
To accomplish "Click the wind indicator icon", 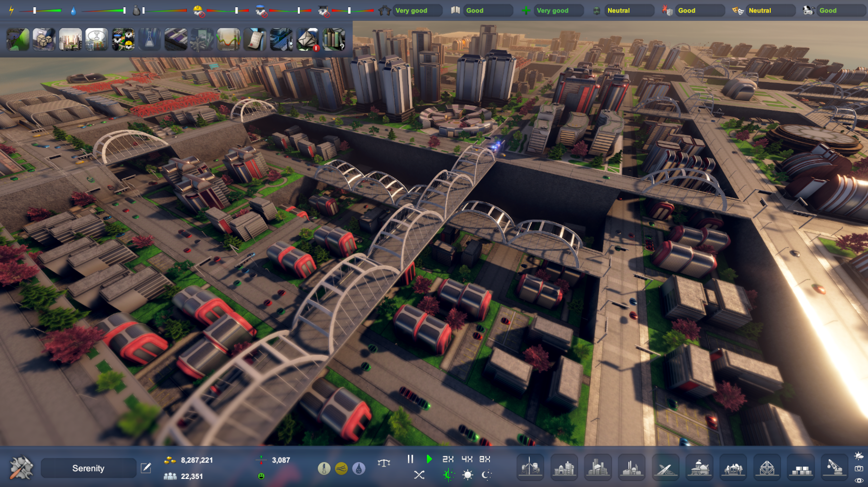I will click(342, 469).
